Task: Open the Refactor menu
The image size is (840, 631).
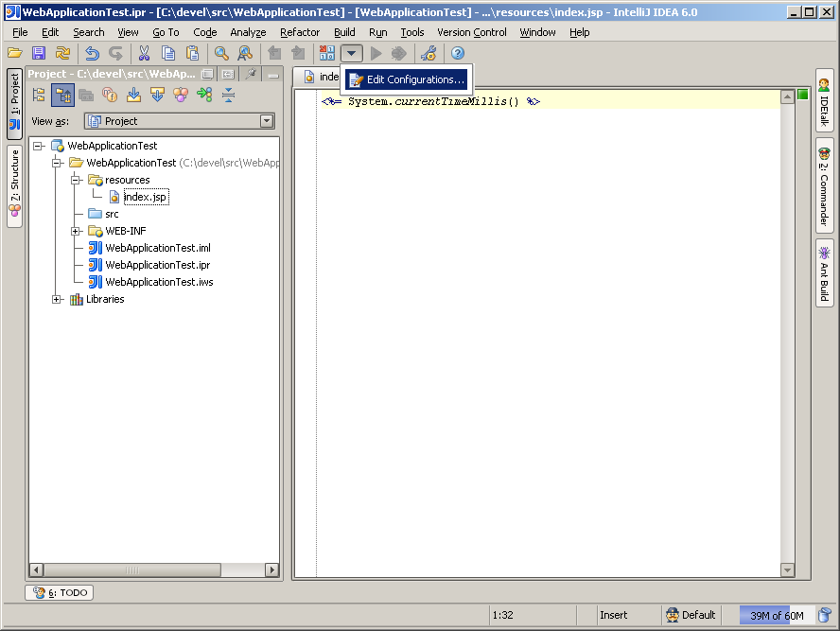Action: point(300,32)
